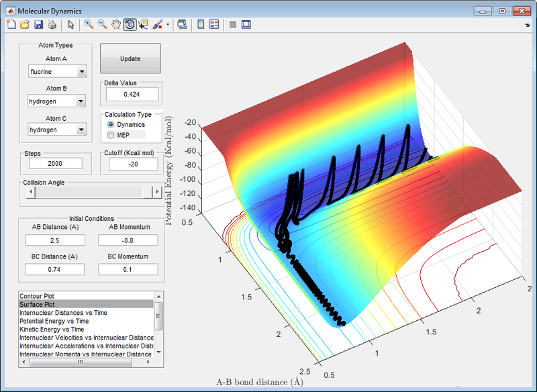Select the Dynamics calculation type
537x392 pixels.
pos(111,125)
